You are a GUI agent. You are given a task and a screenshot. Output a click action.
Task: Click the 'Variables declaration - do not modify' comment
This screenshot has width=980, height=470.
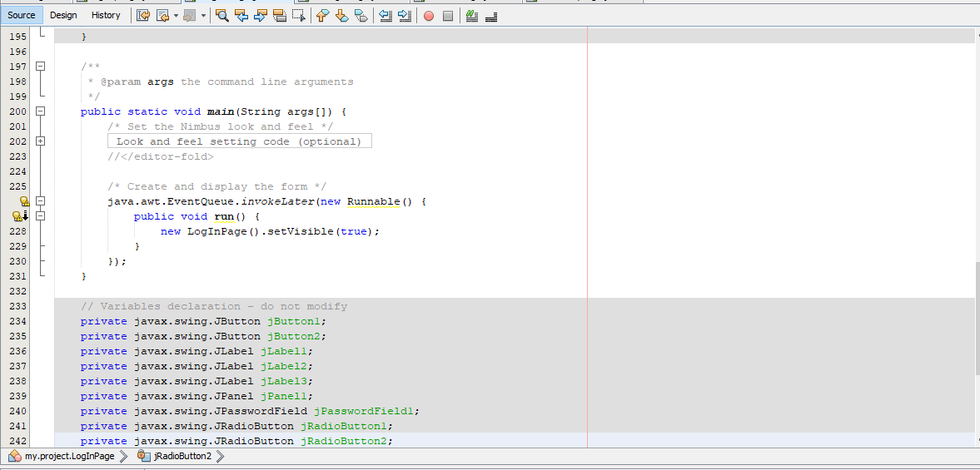(x=214, y=306)
